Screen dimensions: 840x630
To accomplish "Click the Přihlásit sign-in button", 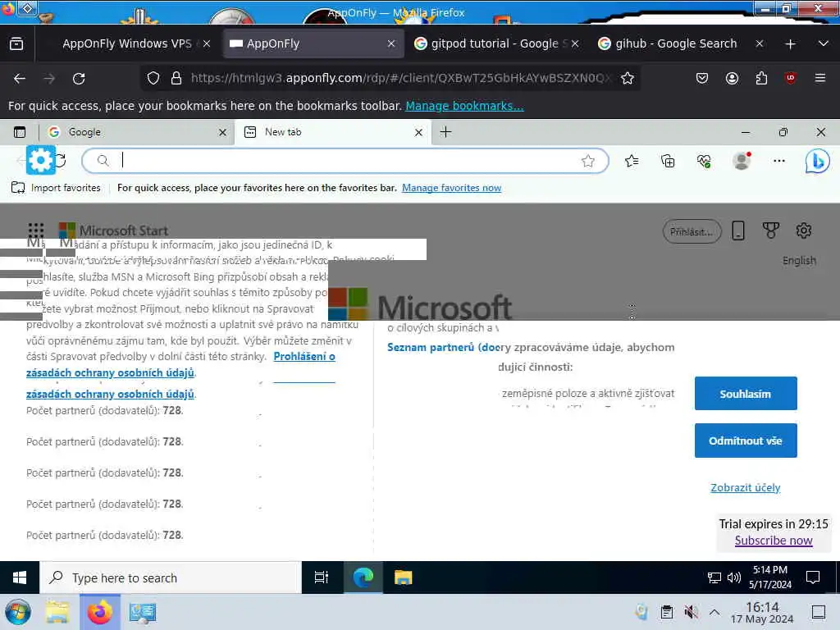I will coord(692,231).
